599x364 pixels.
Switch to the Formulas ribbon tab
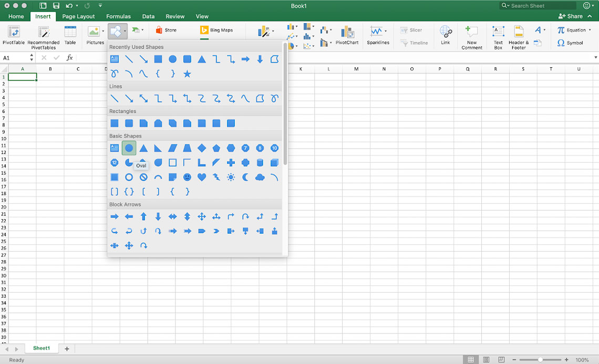[x=118, y=16]
